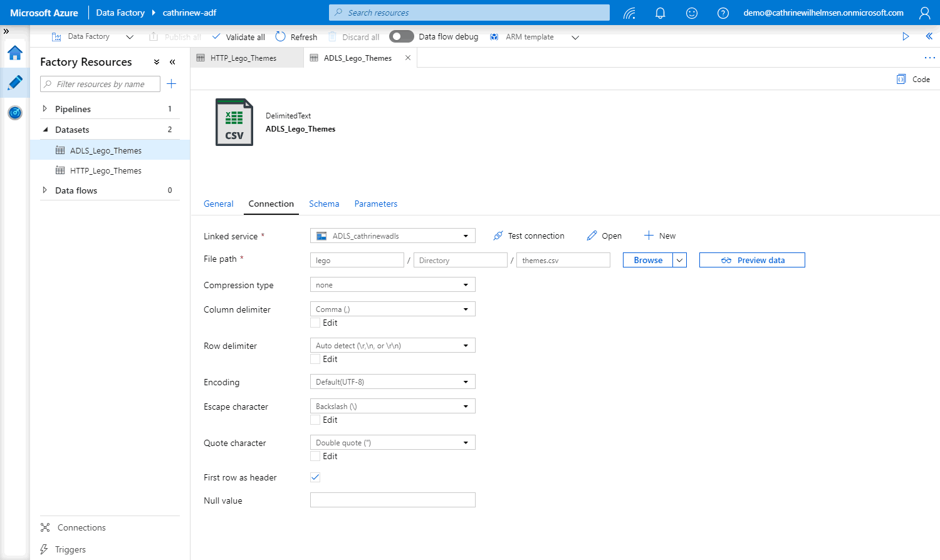The width and height of the screenshot is (940, 560).
Task: Go to the Home icon in sidebar
Action: (15, 53)
